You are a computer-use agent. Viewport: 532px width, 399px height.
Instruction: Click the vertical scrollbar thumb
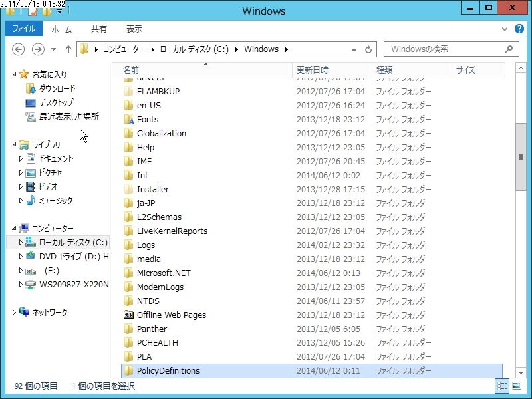(521, 157)
